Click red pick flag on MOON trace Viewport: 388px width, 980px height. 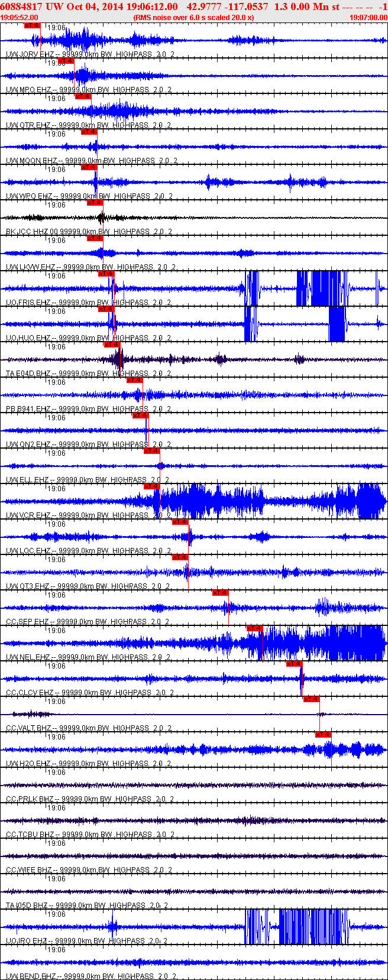89,132
